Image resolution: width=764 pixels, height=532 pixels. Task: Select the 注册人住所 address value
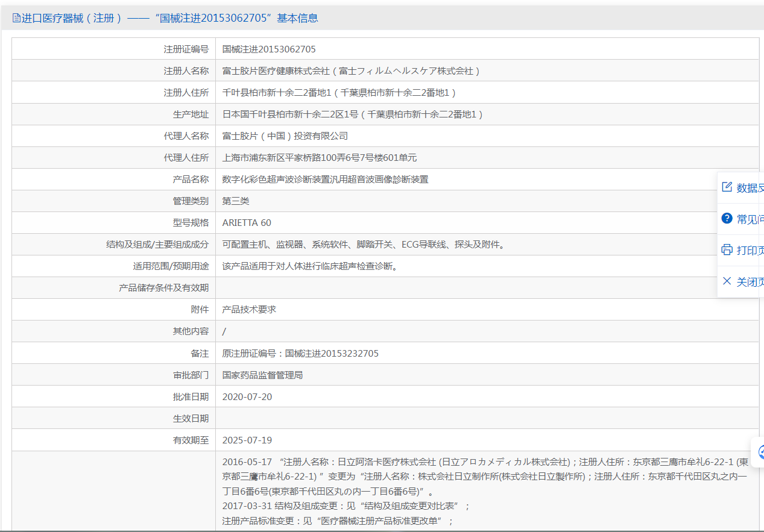pyautogui.click(x=339, y=93)
